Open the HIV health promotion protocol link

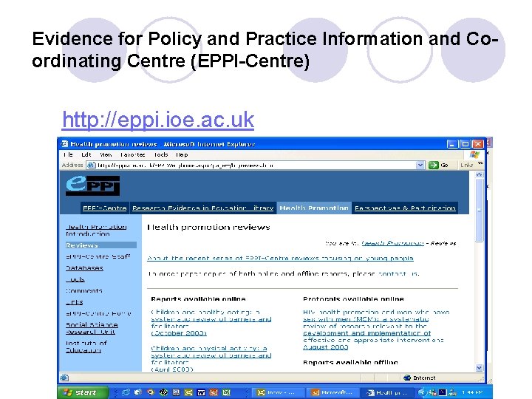[x=376, y=330]
